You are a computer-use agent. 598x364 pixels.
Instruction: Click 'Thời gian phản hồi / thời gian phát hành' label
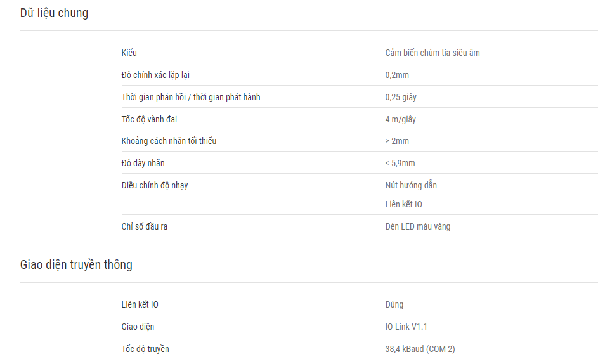coord(191,97)
